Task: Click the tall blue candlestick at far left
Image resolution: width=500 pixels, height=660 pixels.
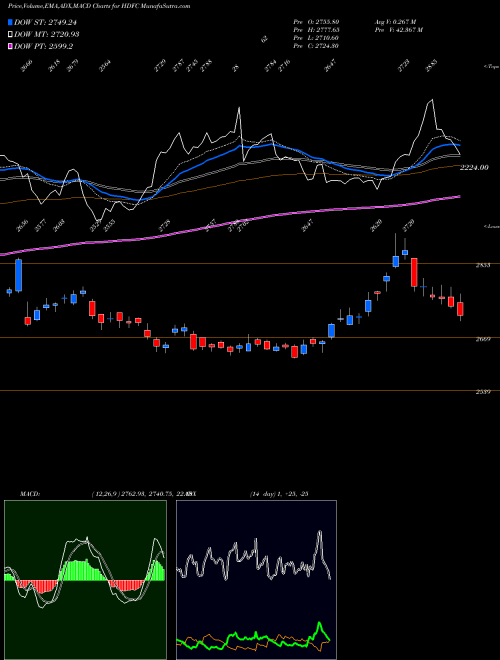Action: point(19,275)
